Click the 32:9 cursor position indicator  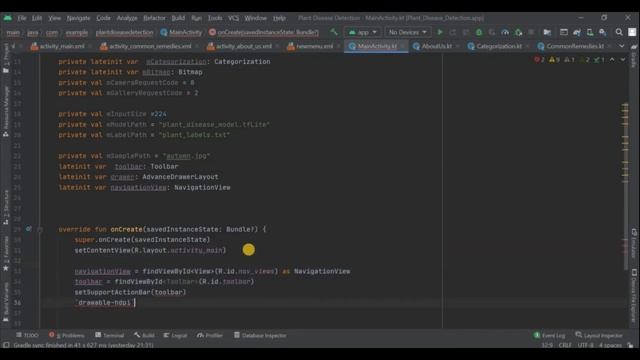coord(547,345)
